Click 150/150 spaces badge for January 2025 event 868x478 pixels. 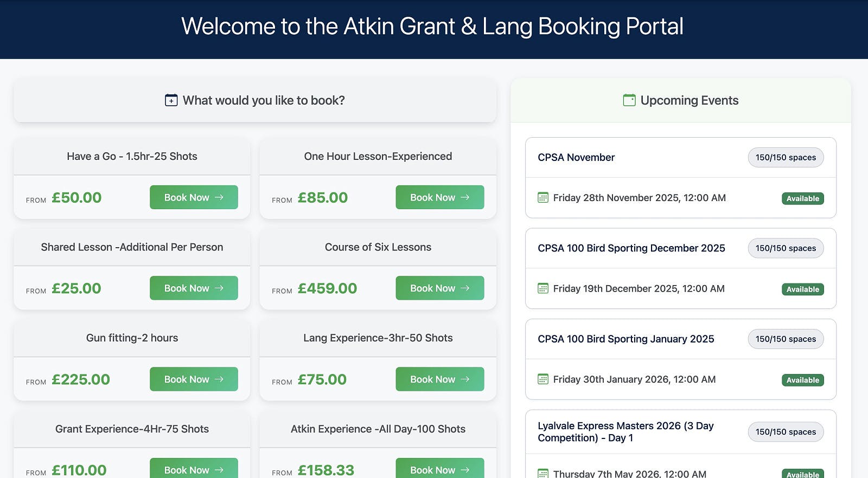click(x=786, y=339)
